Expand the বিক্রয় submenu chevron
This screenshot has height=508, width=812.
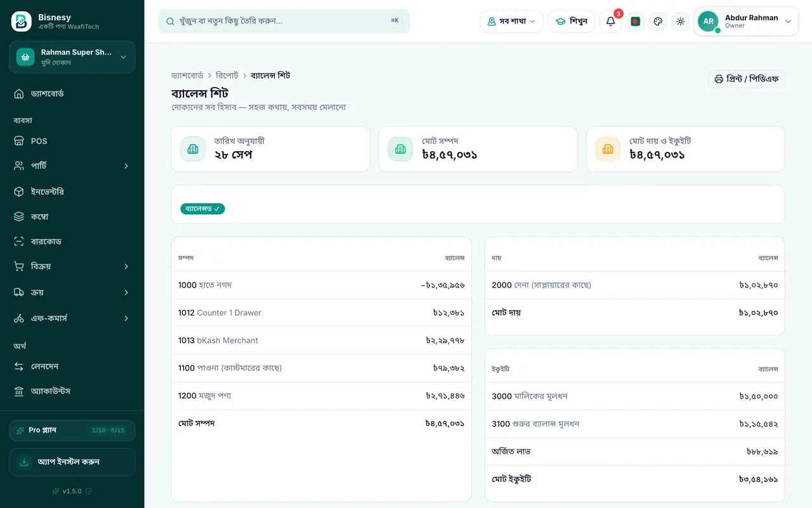pyautogui.click(x=126, y=267)
